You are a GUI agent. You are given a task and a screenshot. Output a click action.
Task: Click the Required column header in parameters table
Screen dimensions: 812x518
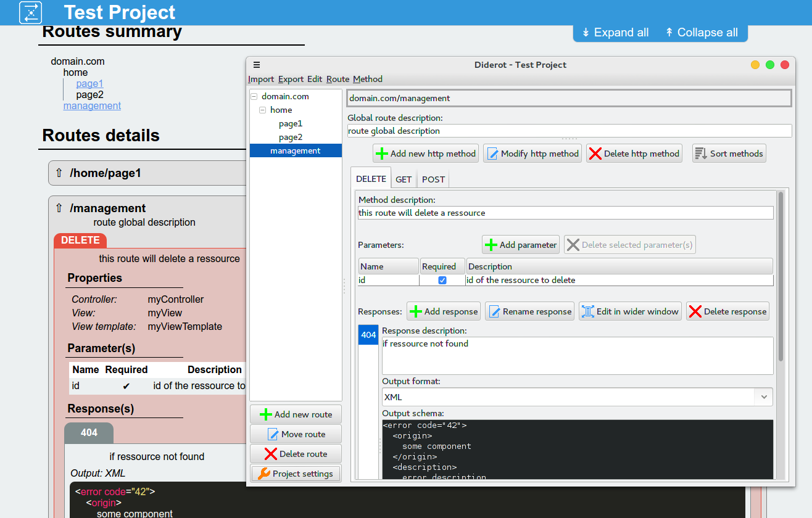[442, 266]
